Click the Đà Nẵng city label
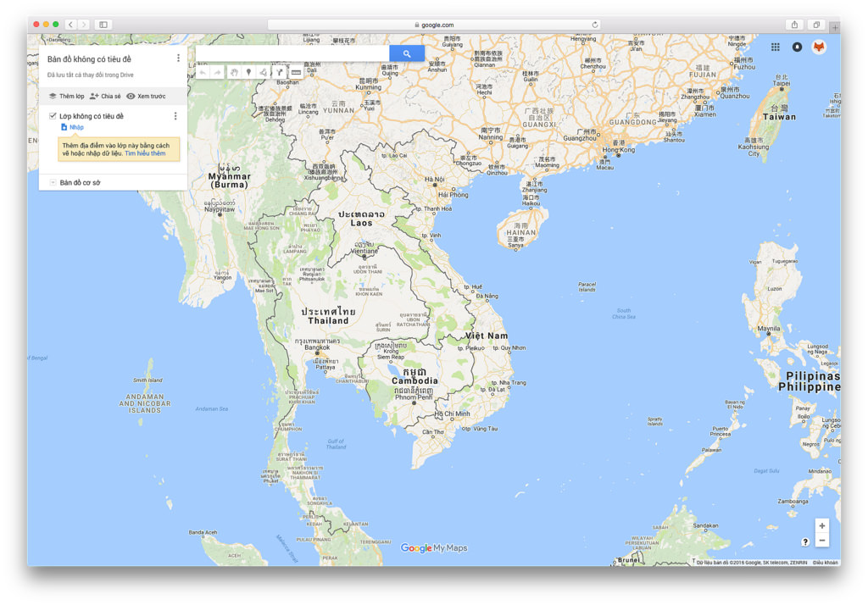The width and height of the screenshot is (868, 605). coord(487,296)
